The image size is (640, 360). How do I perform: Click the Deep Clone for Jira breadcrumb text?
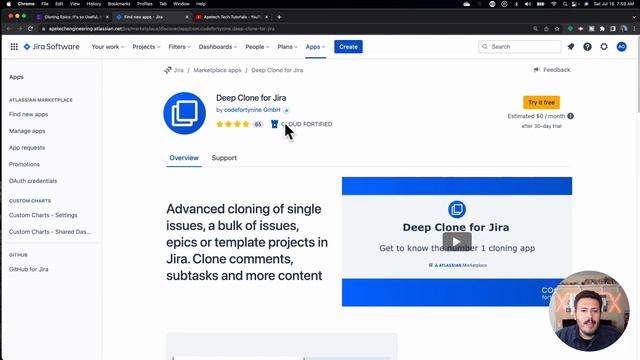[x=277, y=70]
